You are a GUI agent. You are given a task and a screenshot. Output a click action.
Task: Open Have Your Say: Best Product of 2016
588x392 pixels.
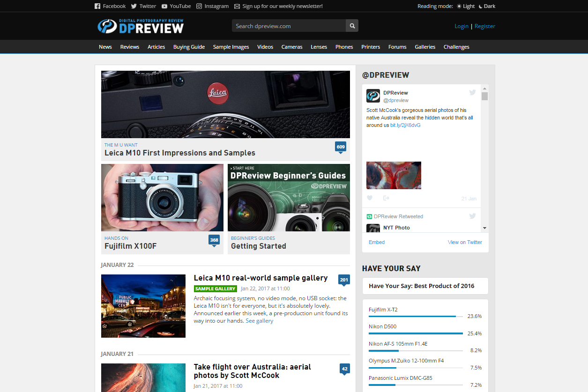click(425, 286)
